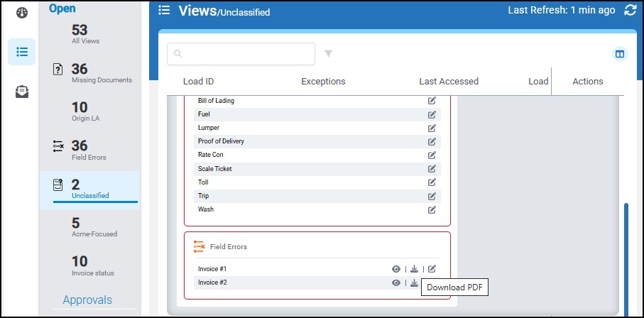Edit the Proof of Delivery entry
644x318 pixels.
(x=432, y=141)
